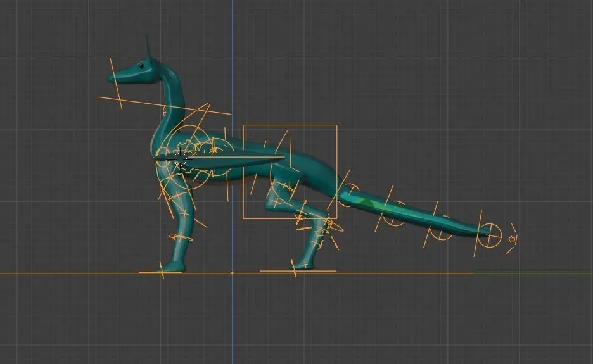The height and width of the screenshot is (364, 593).
Task: Click the dragon's eye
Action: (x=142, y=66)
